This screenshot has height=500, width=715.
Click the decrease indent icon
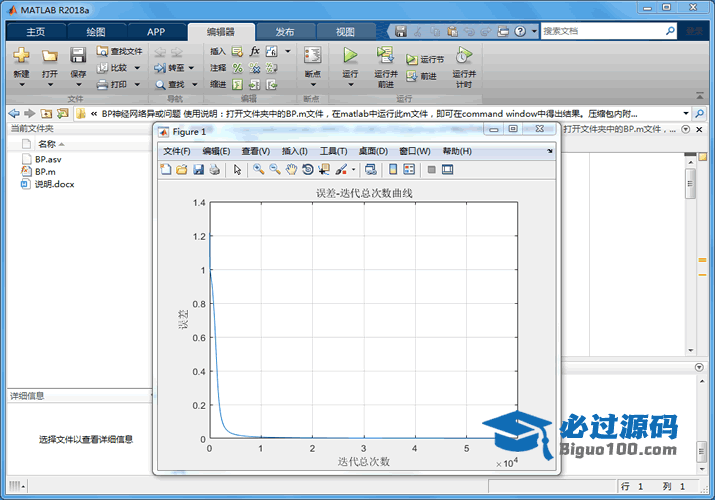pos(271,84)
